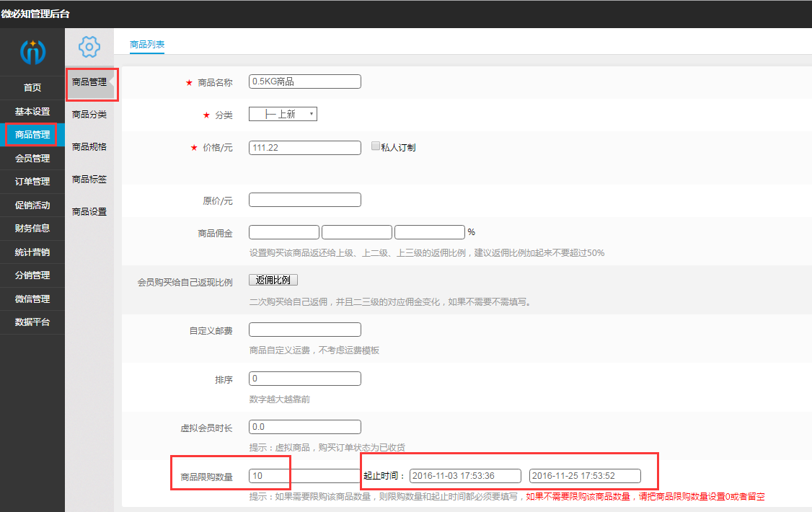Screen dimensions: 812x512
Task: Click the blue logo icon in sidebar
Action: [x=32, y=51]
